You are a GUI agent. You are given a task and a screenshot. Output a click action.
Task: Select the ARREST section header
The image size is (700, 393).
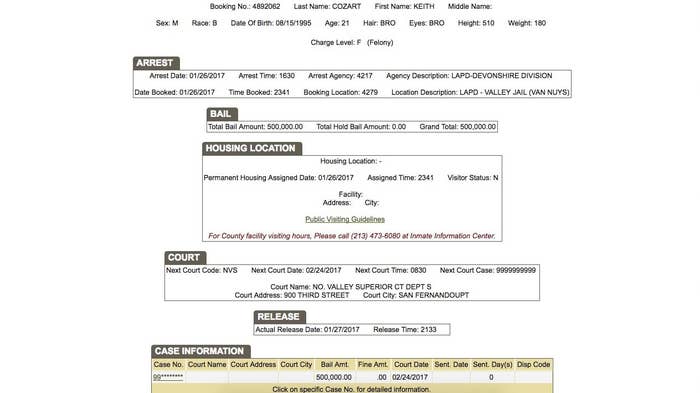[x=156, y=63]
